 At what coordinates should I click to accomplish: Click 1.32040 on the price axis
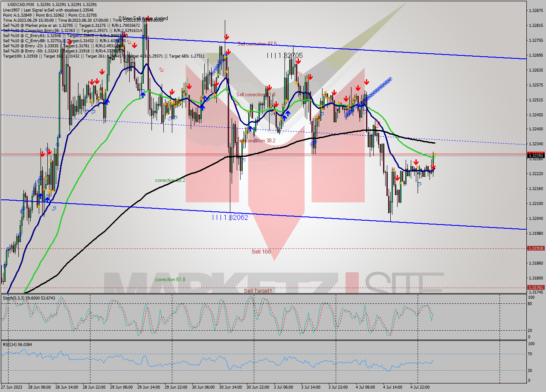point(536,218)
